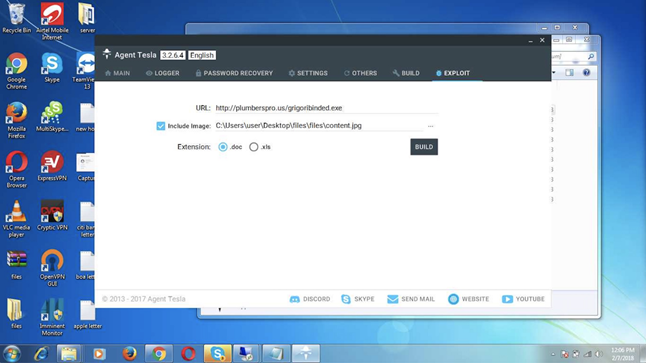Switch to the BUILD tab
The width and height of the screenshot is (646, 363).
click(406, 73)
